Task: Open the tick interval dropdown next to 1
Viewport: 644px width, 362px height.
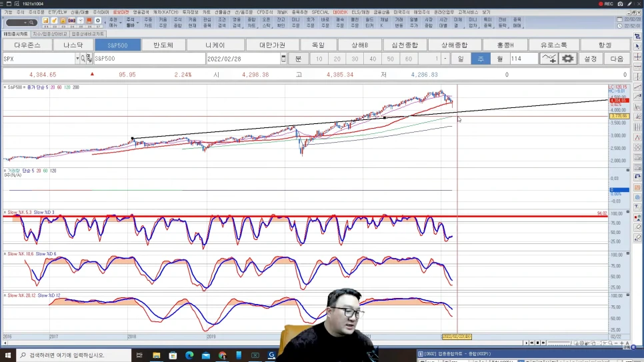Action: (445, 59)
